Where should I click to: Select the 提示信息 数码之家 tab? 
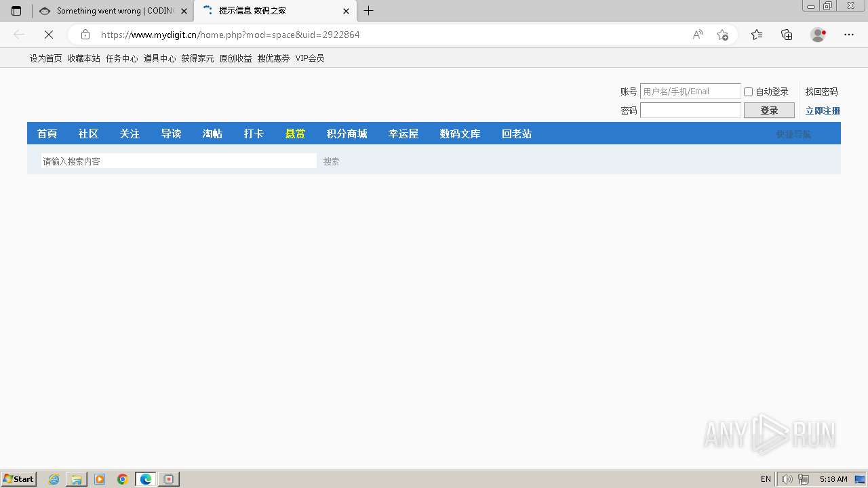pyautogui.click(x=275, y=11)
